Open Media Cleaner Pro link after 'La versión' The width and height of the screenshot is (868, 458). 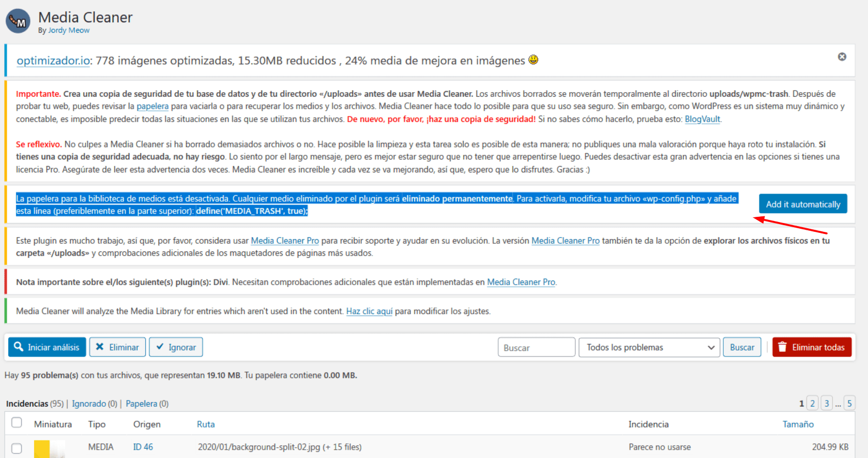pos(566,241)
